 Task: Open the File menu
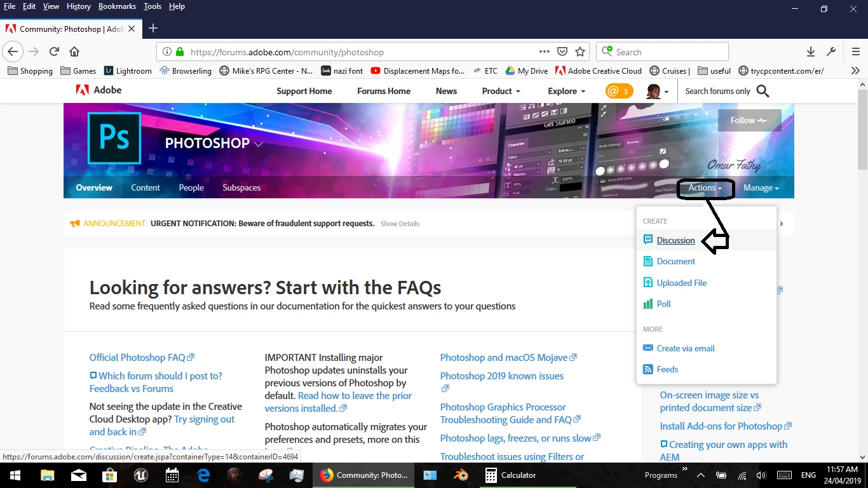(10, 6)
